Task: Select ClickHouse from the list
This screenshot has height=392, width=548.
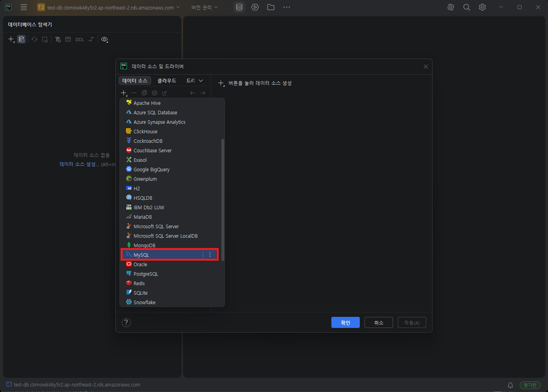Action: point(170,131)
